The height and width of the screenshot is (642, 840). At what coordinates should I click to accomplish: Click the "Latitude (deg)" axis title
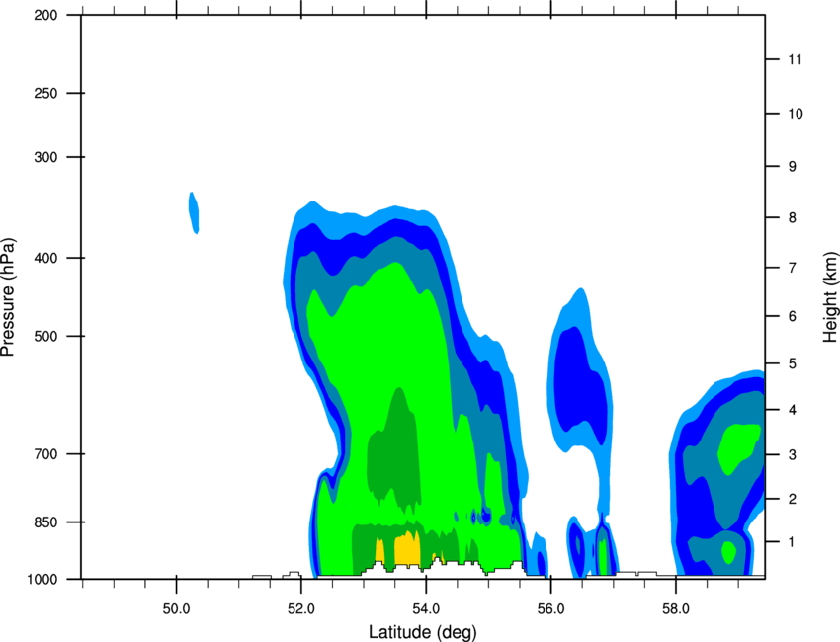(x=422, y=632)
